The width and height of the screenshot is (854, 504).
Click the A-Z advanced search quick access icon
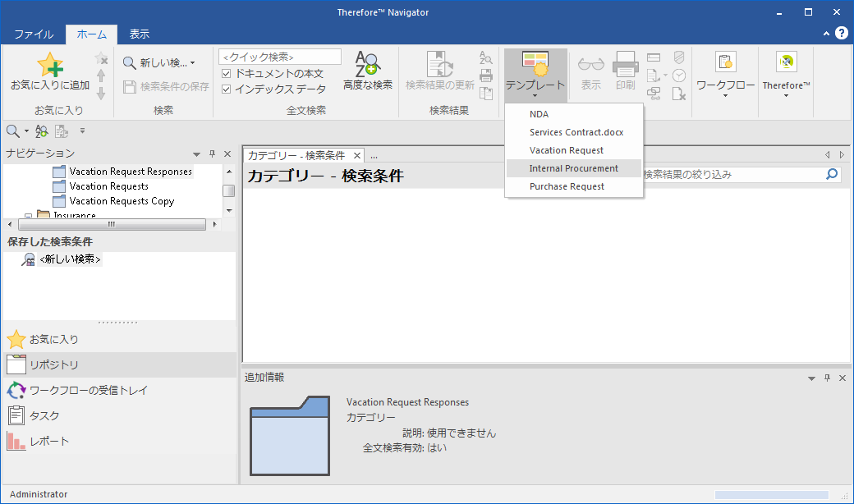click(x=41, y=131)
